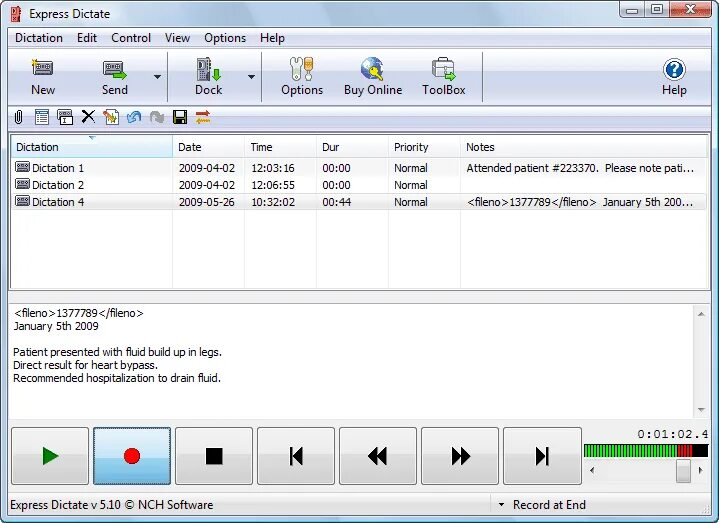Image resolution: width=719 pixels, height=523 pixels.
Task: Open the Help menu in menu bar
Action: [x=272, y=38]
